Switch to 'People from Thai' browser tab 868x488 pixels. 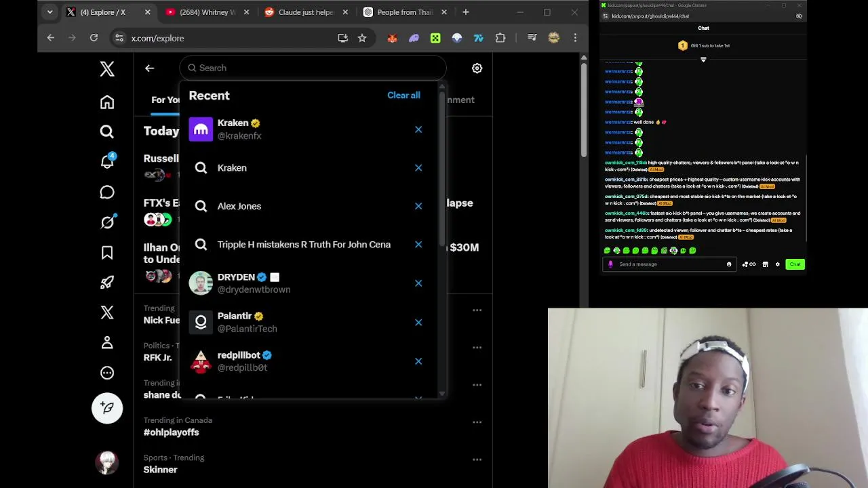[406, 12]
